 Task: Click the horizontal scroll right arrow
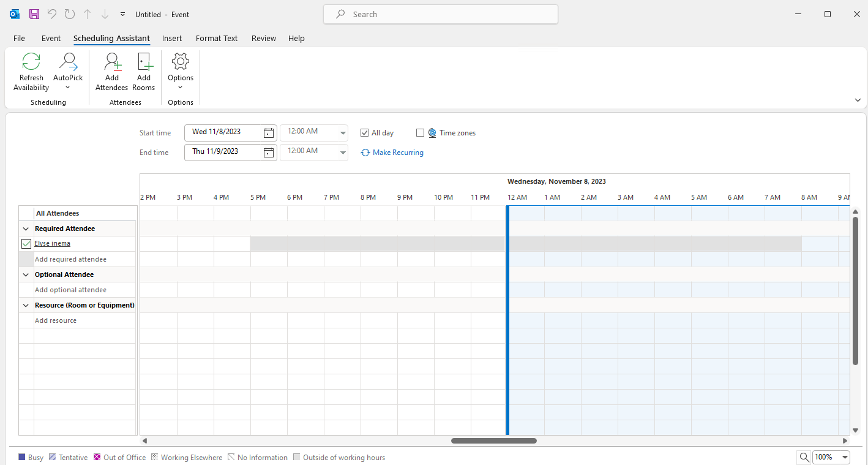click(845, 440)
